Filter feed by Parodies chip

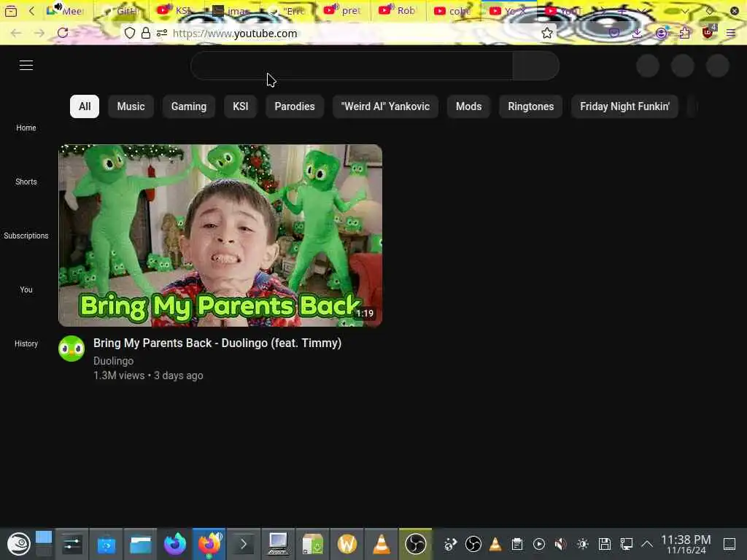295,106
